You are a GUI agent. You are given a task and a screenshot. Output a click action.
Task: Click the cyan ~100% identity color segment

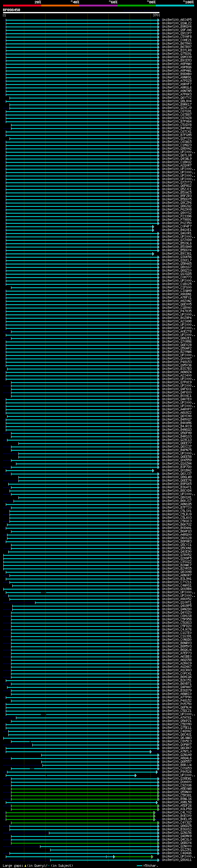point(175,6)
